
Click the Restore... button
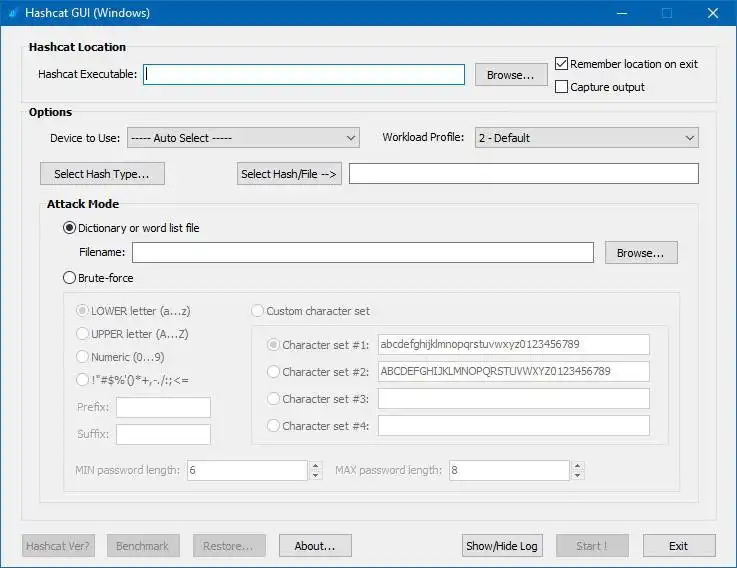[229, 545]
